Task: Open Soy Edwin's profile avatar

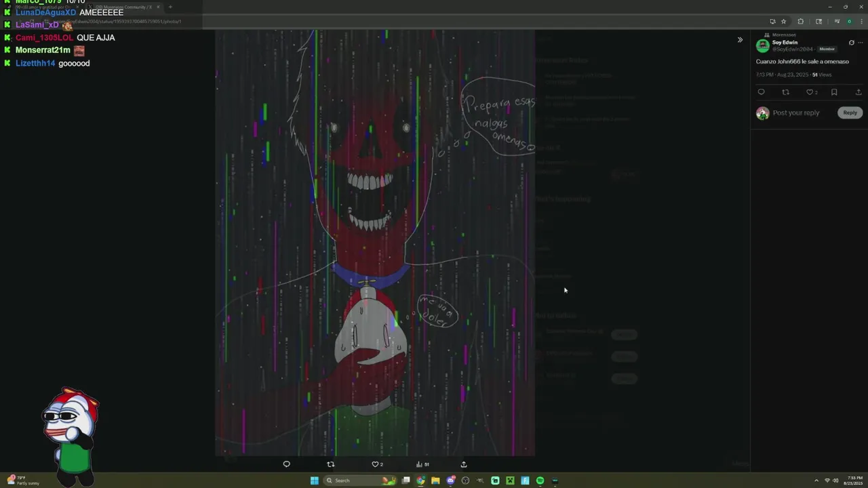Action: point(763,46)
